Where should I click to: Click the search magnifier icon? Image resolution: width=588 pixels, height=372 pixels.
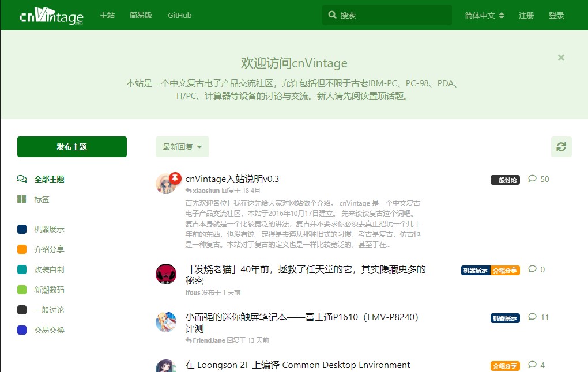tap(332, 15)
